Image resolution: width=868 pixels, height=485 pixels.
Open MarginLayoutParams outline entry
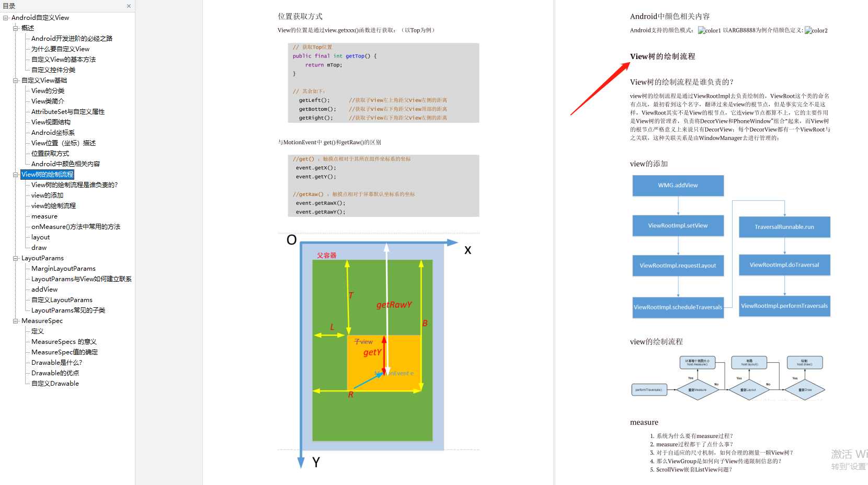[63, 269]
